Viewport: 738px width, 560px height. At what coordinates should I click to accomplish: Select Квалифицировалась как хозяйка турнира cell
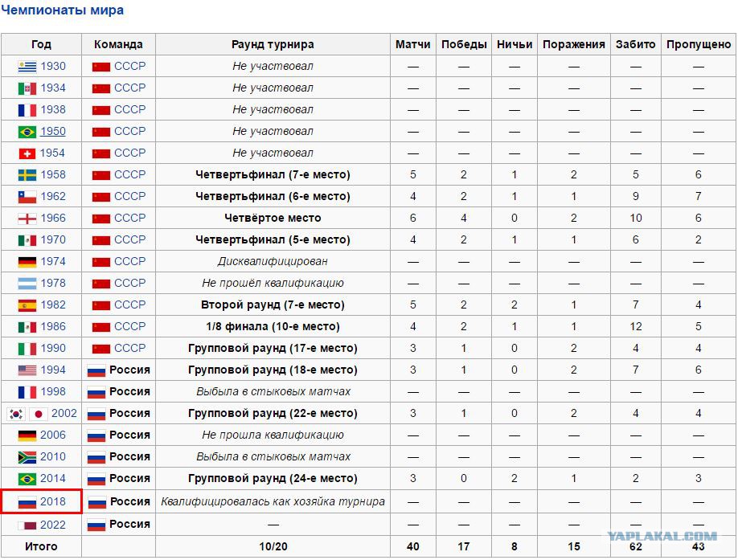[x=273, y=501]
